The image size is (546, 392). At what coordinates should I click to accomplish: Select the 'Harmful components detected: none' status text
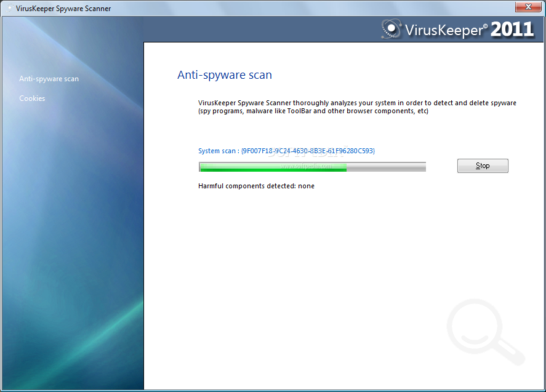(256, 186)
